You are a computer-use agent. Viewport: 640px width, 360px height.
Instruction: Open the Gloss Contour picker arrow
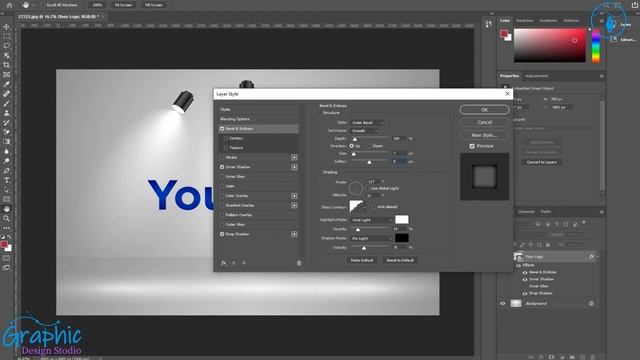tap(365, 207)
